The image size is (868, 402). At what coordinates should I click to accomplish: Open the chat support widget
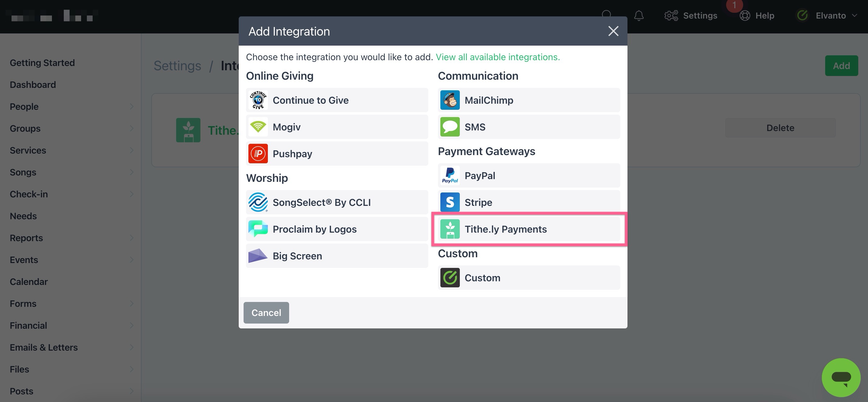(841, 377)
